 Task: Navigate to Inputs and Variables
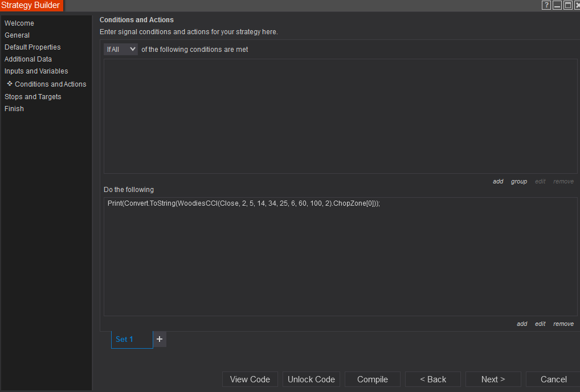click(x=36, y=71)
